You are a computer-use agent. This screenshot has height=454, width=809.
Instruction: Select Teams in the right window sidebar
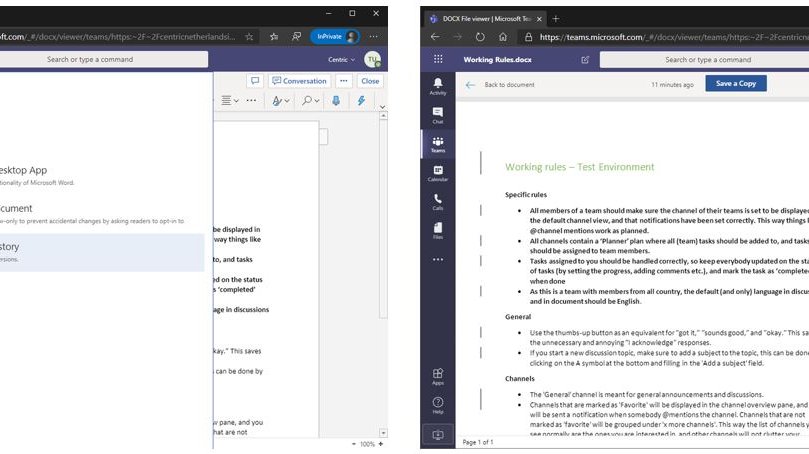coord(438,144)
